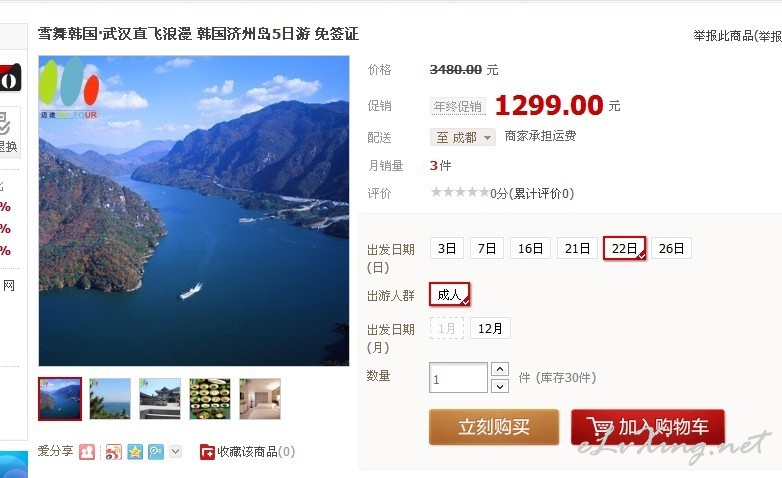The image size is (782, 478).
Task: Open the 至 成都 delivery destination dropdown
Action: 463,137
